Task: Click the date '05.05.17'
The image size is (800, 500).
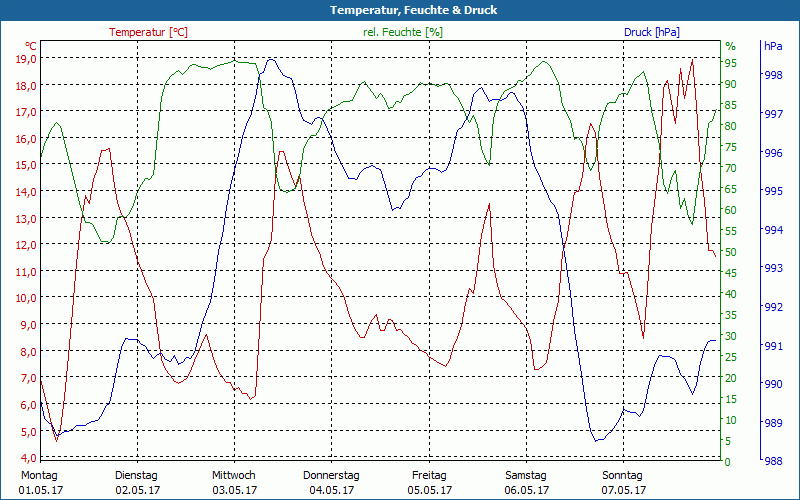Action: (430, 491)
